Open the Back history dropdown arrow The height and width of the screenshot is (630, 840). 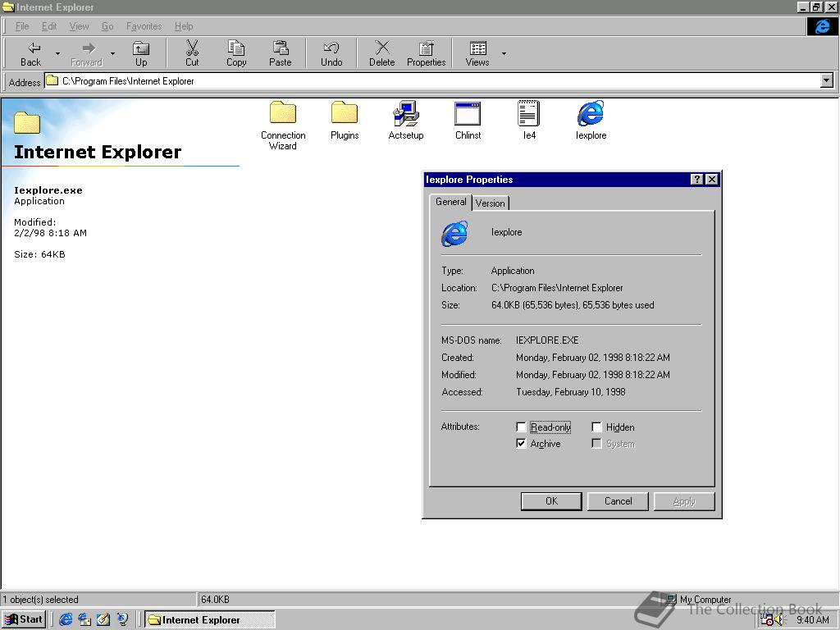[x=57, y=53]
